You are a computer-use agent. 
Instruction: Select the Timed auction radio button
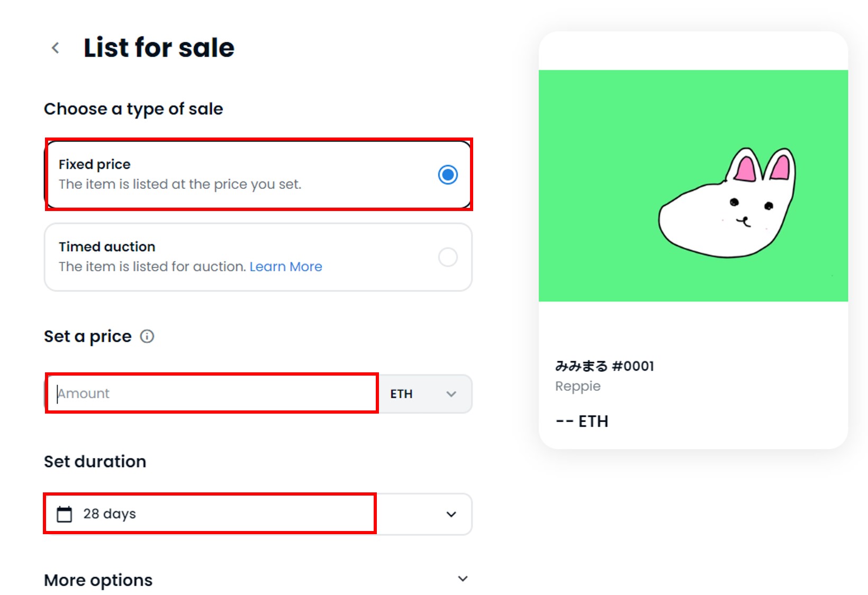pos(447,257)
